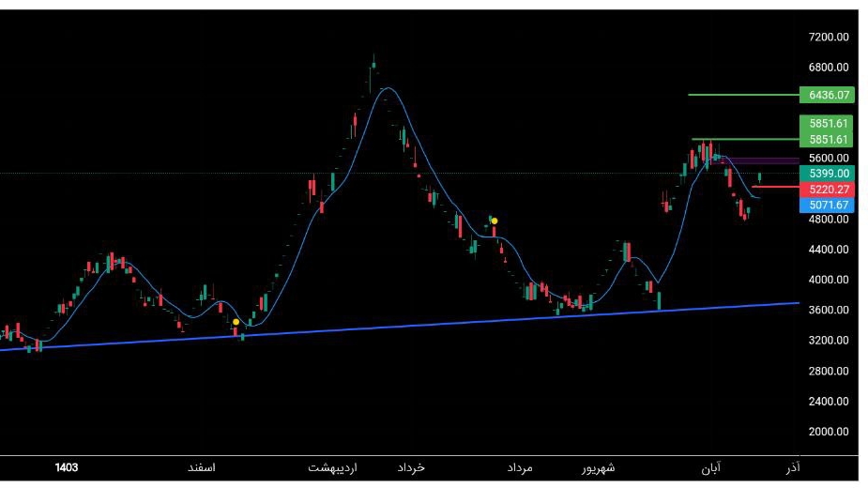Click the اسفند month label
Viewport: 868px width, 488px height.
[202, 467]
